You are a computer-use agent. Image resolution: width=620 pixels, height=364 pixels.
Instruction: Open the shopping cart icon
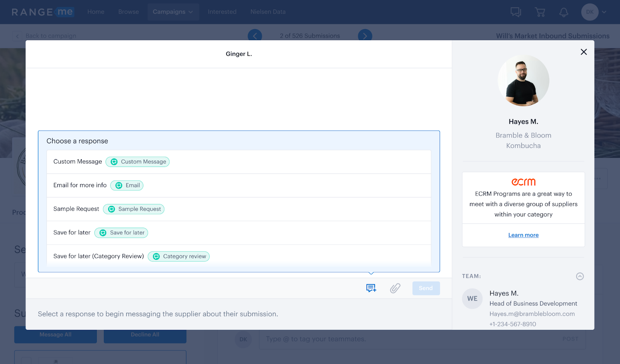pos(540,12)
